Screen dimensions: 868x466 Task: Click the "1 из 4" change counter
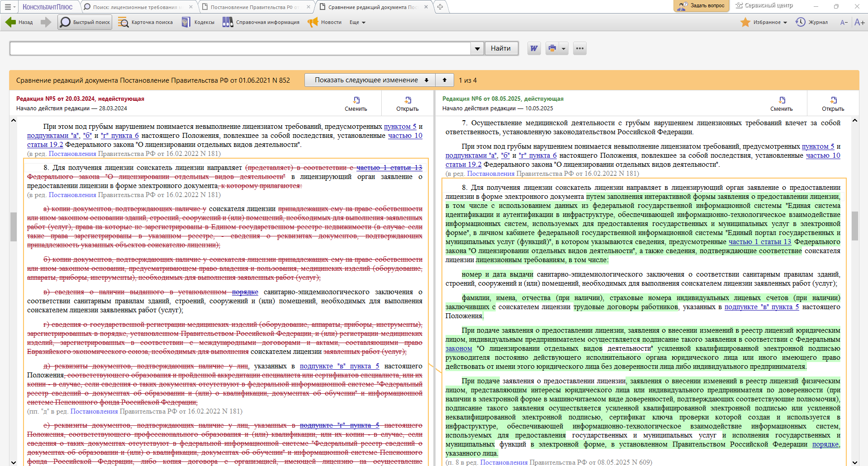(468, 80)
